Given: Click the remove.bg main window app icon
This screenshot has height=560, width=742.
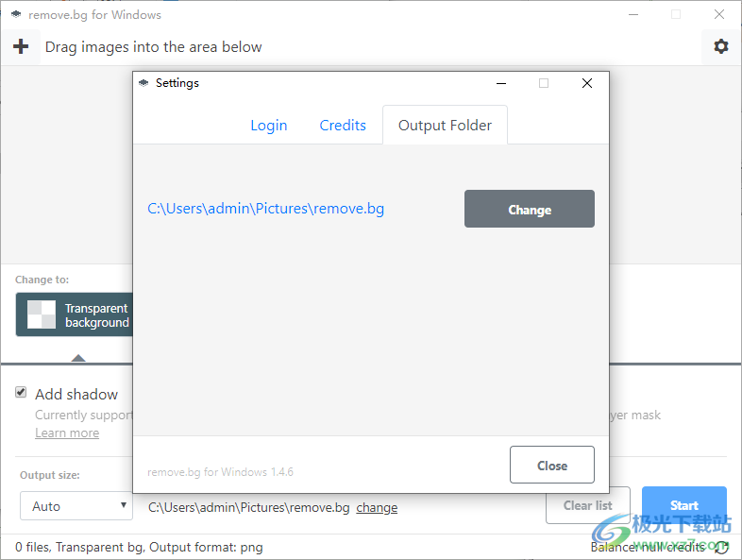Looking at the screenshot, I should 16,15.
